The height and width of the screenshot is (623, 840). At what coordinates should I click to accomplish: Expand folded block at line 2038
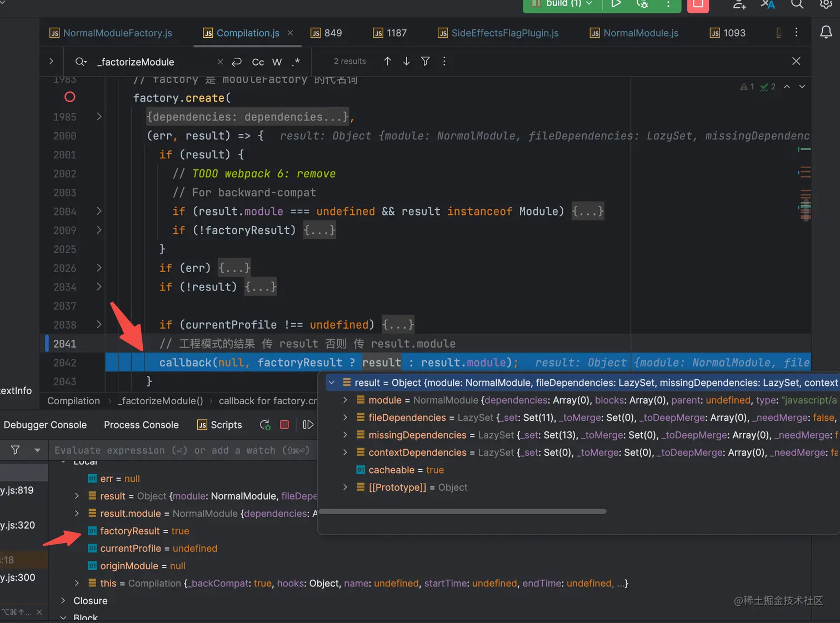(x=99, y=324)
